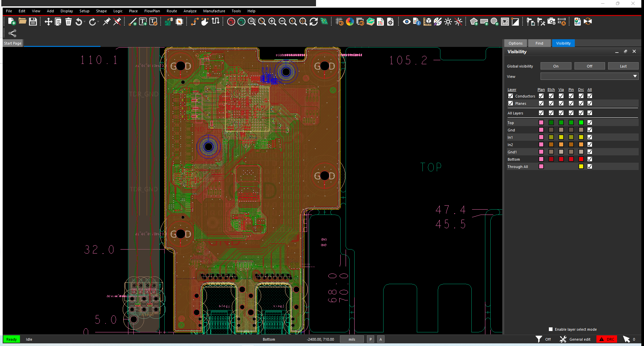Click the Grid toggle icon

pos(339,22)
